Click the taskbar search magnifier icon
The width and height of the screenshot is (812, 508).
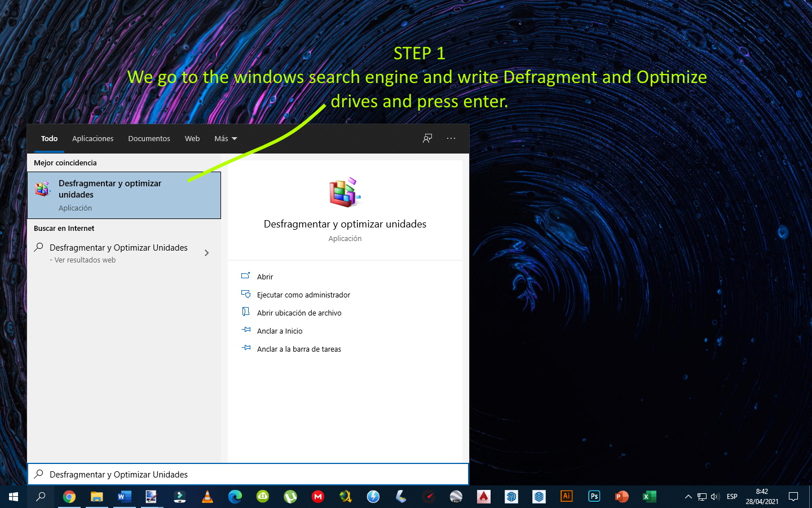pyautogui.click(x=41, y=497)
